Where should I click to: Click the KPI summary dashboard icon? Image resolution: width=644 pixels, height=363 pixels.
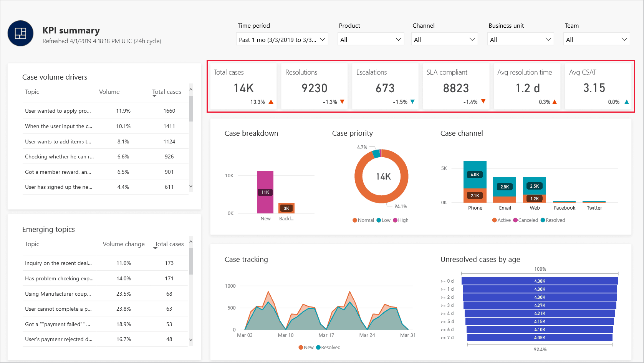click(20, 33)
